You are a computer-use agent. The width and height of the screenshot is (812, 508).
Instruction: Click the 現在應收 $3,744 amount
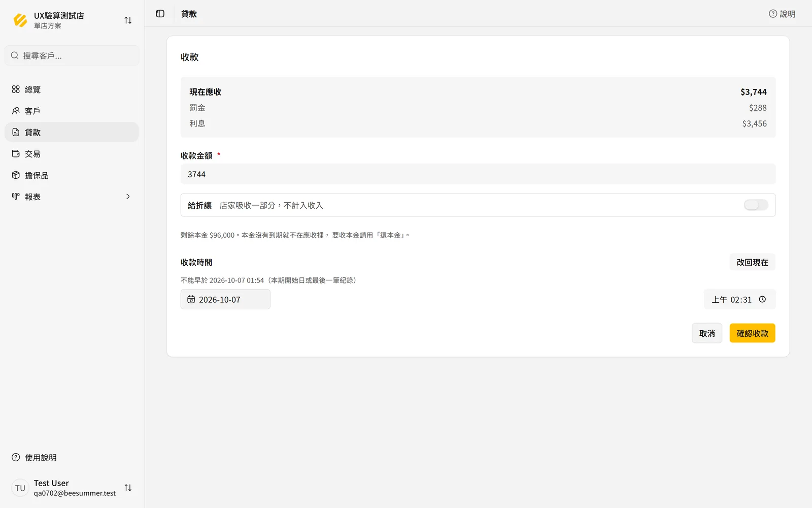coord(753,92)
